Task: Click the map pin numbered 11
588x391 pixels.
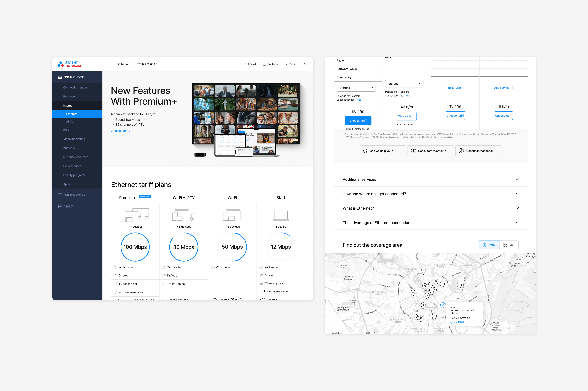Action: point(430,285)
